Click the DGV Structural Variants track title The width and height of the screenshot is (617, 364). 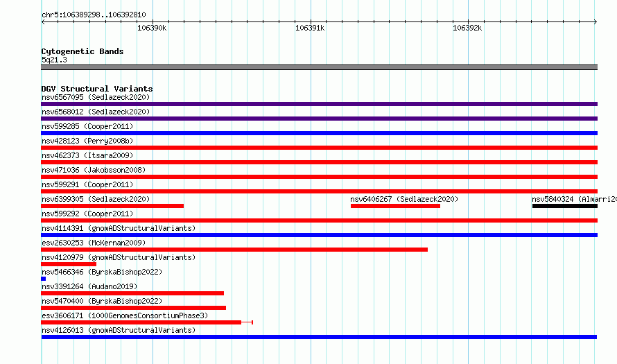97,89
